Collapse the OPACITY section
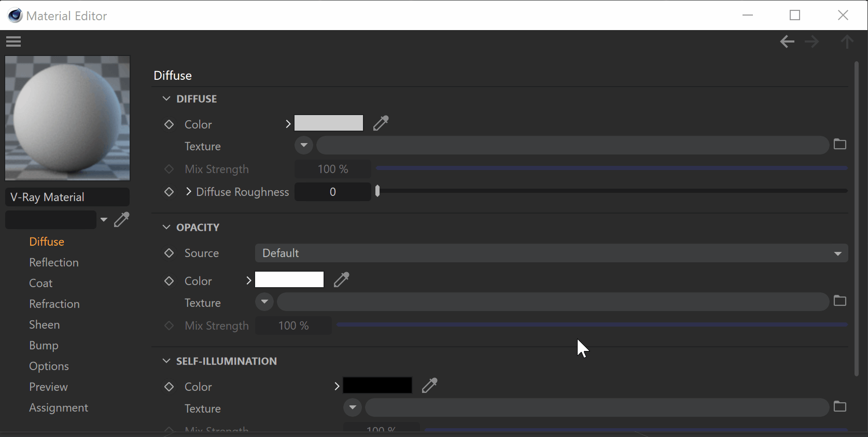This screenshot has height=437, width=868. pyautogui.click(x=166, y=227)
